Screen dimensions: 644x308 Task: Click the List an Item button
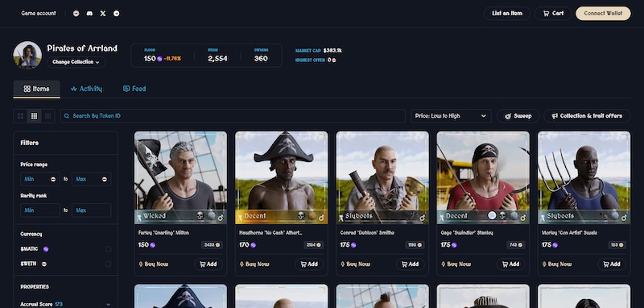(x=507, y=13)
